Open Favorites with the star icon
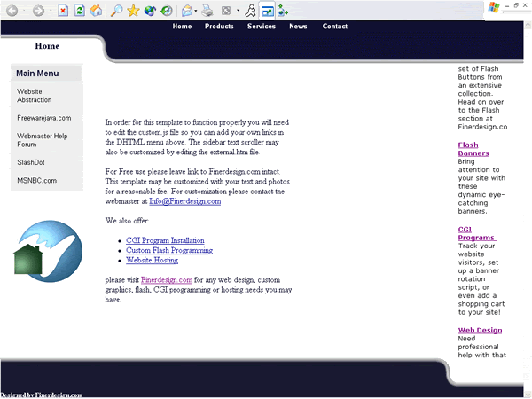532x399 pixels. coord(133,11)
